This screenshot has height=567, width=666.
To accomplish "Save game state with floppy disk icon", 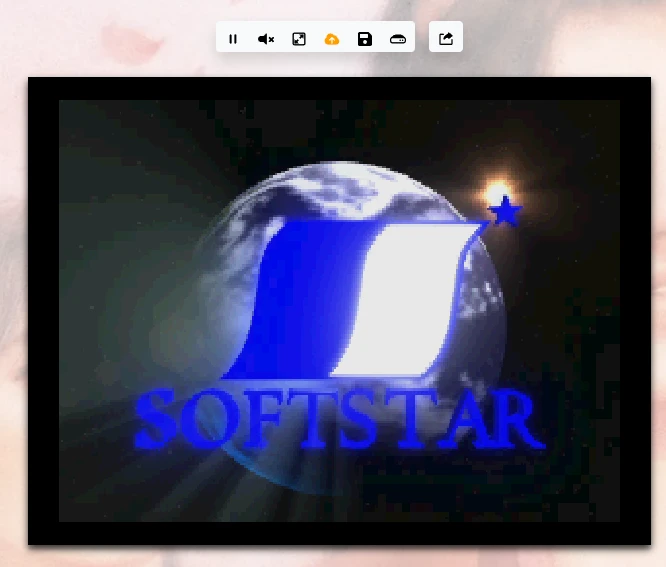I will (365, 39).
